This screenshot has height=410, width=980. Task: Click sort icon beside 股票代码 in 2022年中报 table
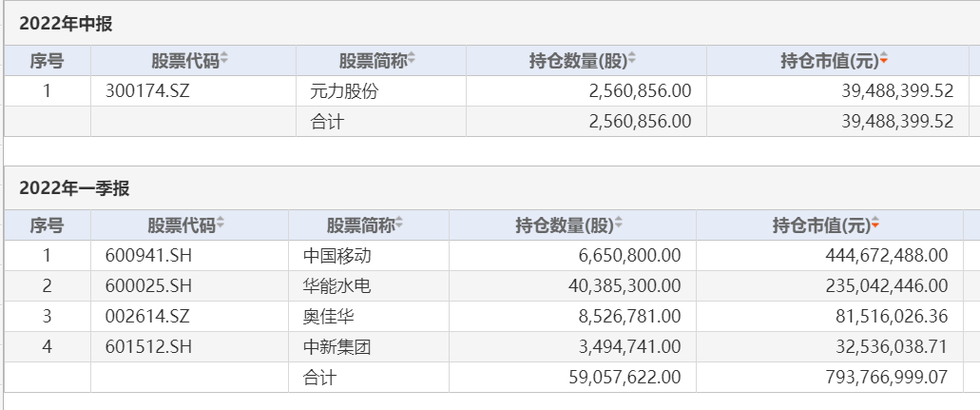[224, 61]
